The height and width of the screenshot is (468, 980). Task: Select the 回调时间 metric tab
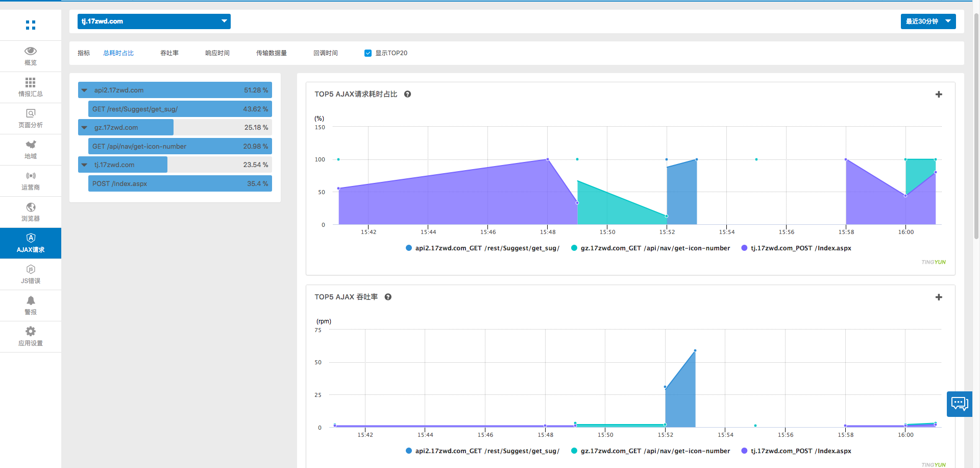pos(326,53)
